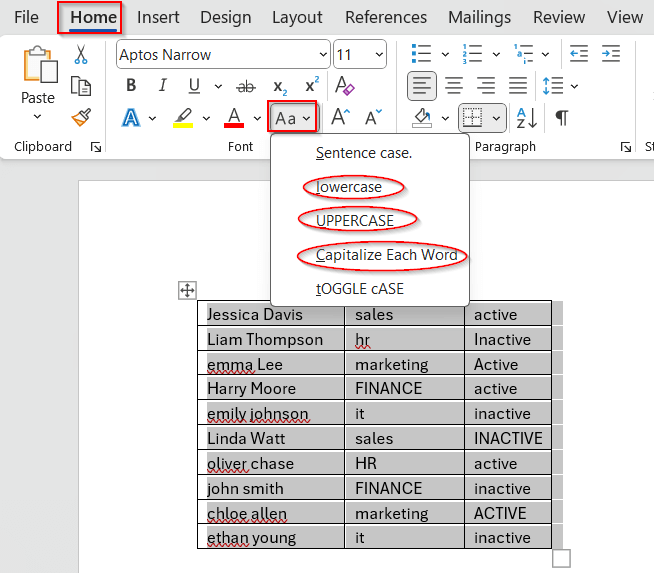This screenshot has width=654, height=573.
Task: Switch to the Insert tab
Action: pos(158,18)
